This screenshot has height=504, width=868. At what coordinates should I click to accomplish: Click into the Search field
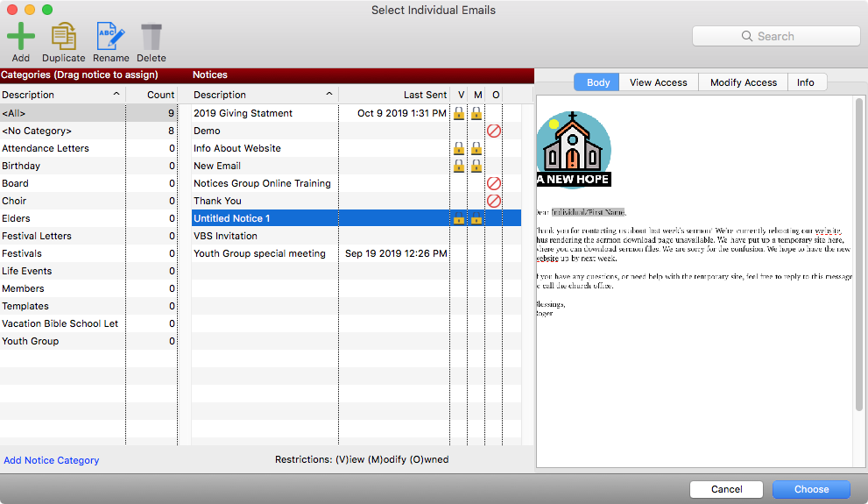[x=776, y=36]
